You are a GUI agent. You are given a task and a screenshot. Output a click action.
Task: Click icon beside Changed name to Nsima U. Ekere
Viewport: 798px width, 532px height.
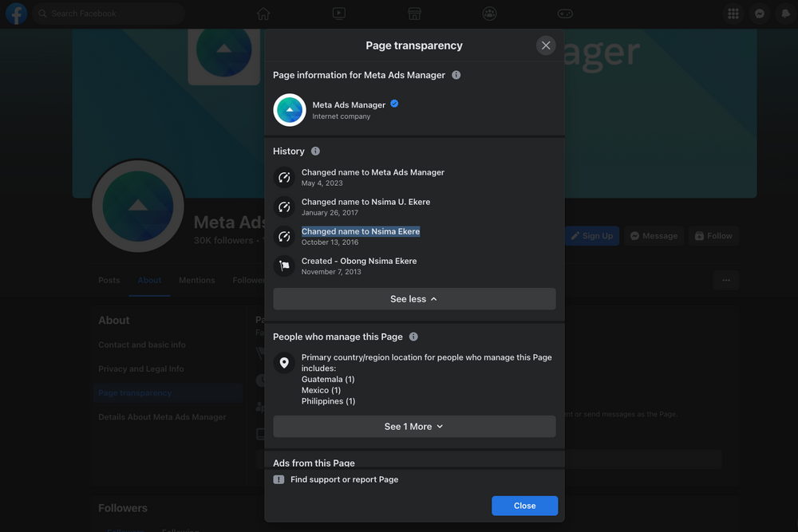coord(285,207)
